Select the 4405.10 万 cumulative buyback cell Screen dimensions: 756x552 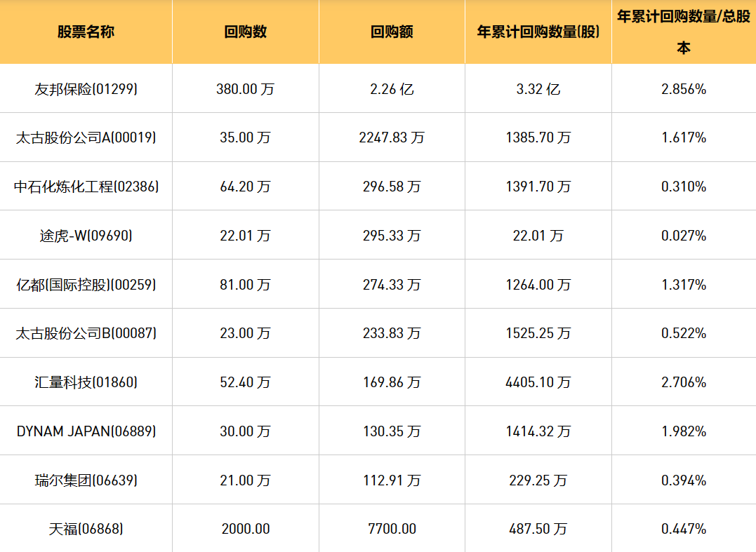(x=538, y=382)
